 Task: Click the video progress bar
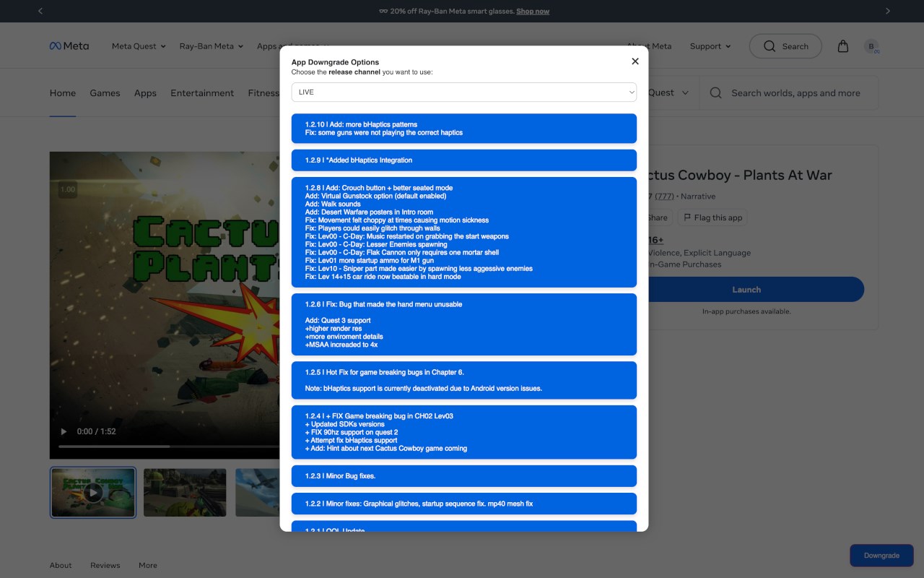tap(169, 447)
